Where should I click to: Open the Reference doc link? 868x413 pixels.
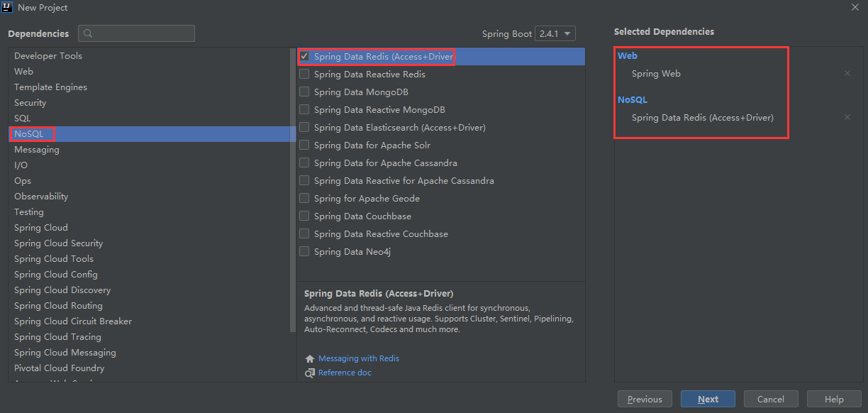345,373
